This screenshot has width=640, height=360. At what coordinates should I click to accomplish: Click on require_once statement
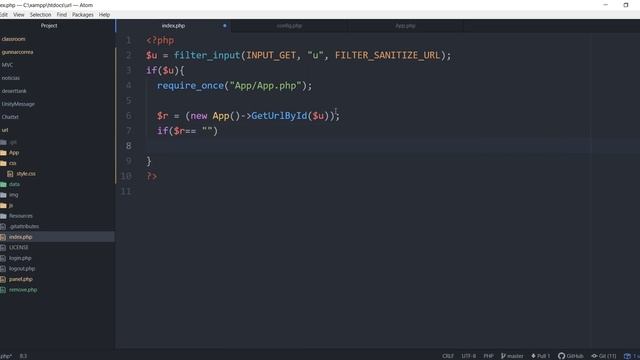tap(190, 86)
